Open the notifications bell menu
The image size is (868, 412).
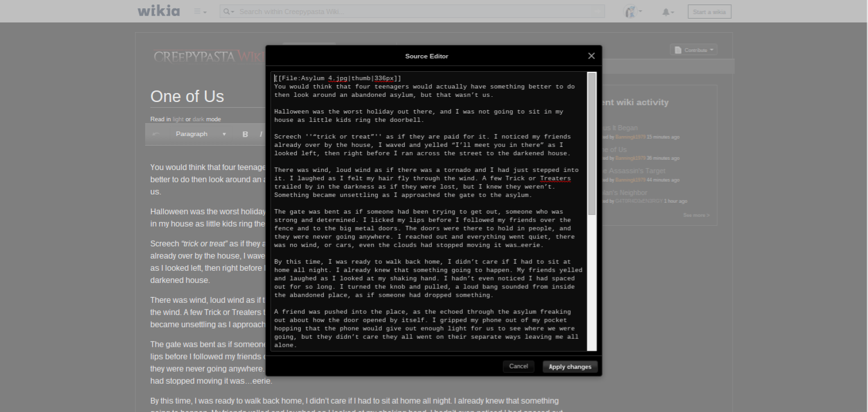coord(668,12)
